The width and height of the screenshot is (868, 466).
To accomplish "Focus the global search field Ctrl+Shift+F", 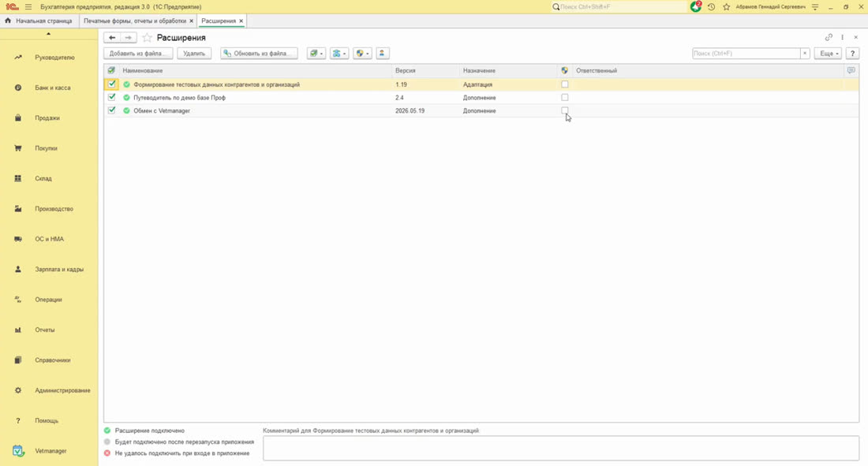I will 619,6.
